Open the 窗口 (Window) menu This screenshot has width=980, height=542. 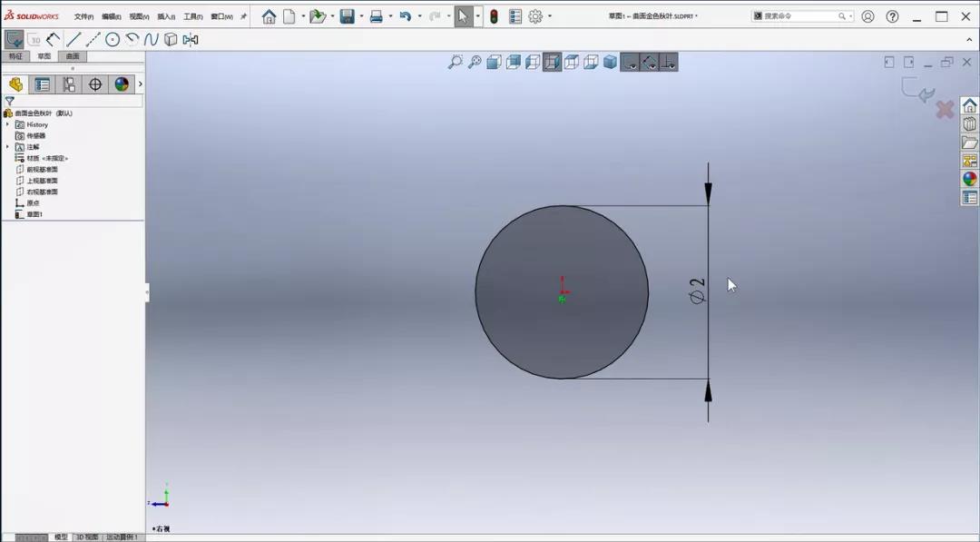click(x=222, y=17)
